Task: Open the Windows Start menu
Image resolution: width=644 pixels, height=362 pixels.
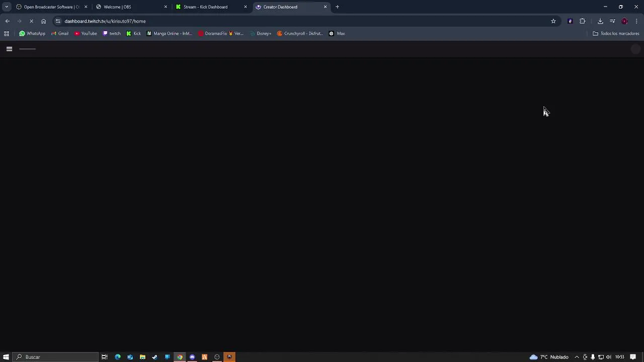Action: click(x=6, y=357)
